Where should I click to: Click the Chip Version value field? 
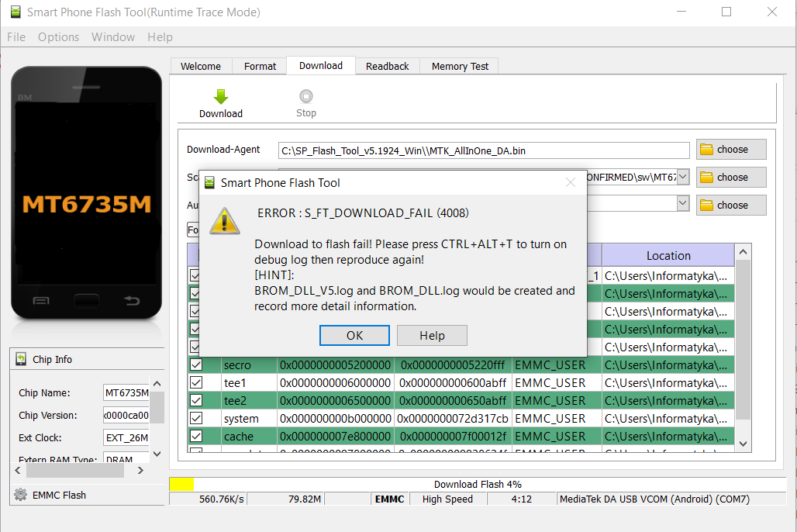(x=126, y=415)
